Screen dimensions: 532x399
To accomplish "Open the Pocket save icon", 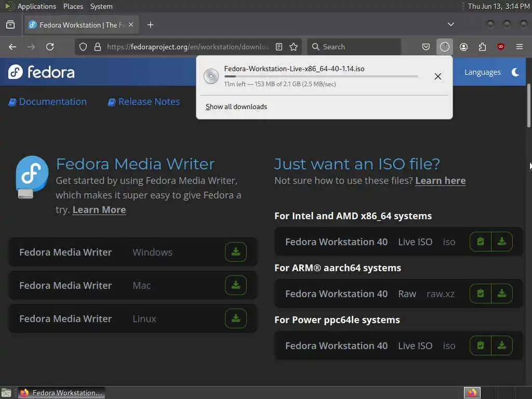I will [426, 47].
